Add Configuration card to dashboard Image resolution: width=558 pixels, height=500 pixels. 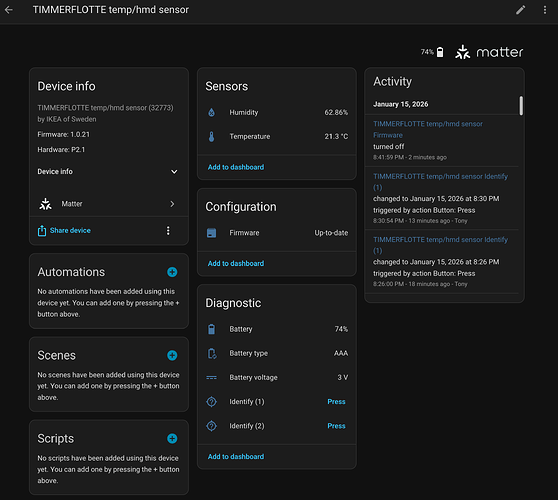(236, 264)
